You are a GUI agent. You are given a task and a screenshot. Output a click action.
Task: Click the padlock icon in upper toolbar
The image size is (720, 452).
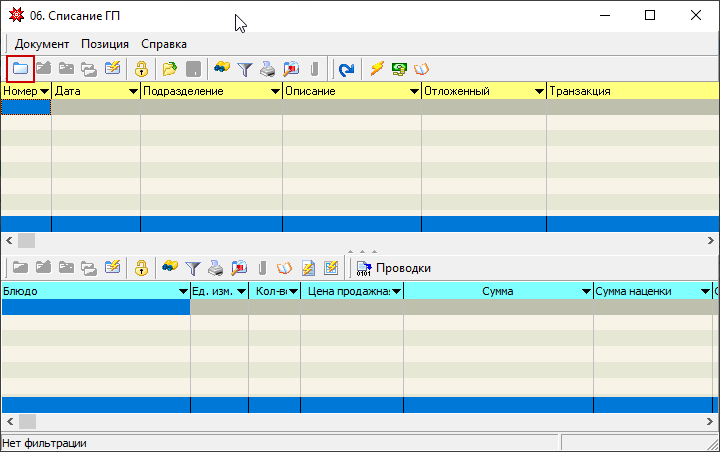(141, 69)
